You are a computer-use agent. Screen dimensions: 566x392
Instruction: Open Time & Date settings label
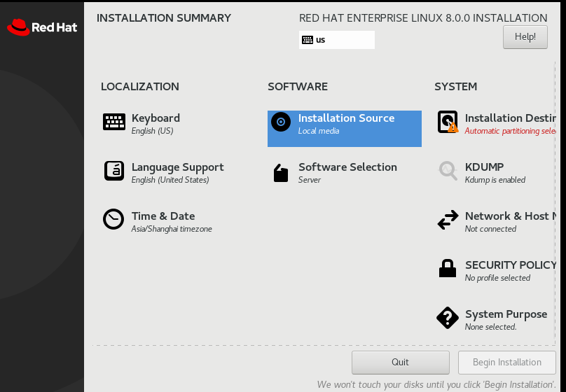tap(163, 216)
